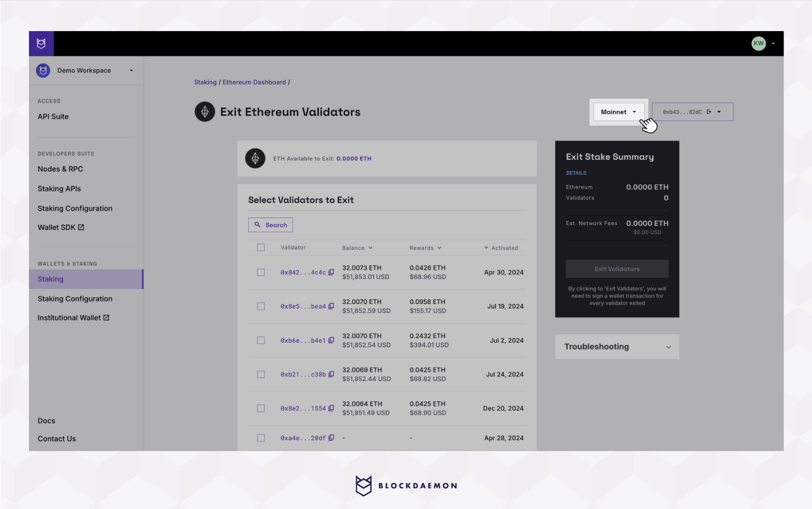
Task: Open validator 0x8e5...bea4 address link
Action: 303,306
